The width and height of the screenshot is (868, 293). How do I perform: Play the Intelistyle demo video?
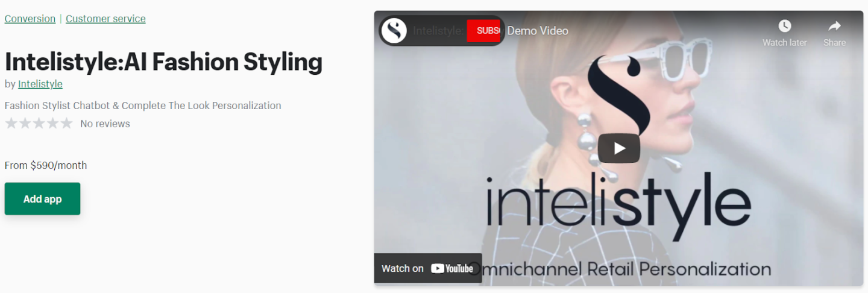click(x=618, y=148)
